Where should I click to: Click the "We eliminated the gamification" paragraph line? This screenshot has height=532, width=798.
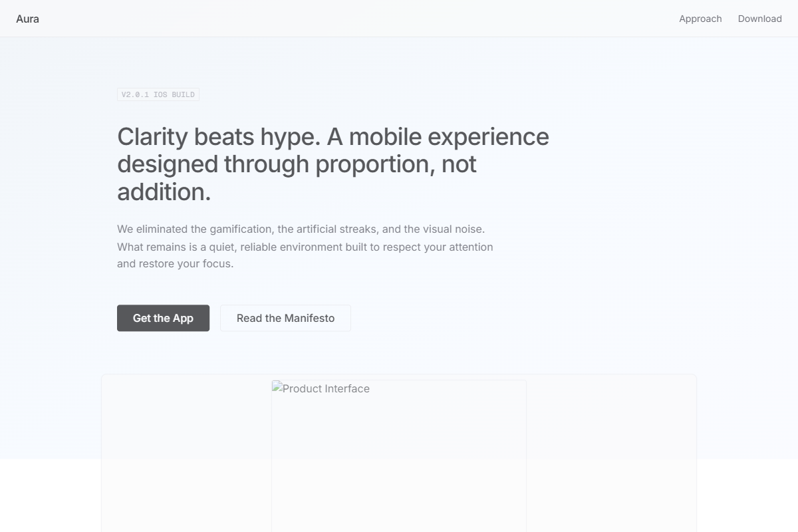point(301,229)
